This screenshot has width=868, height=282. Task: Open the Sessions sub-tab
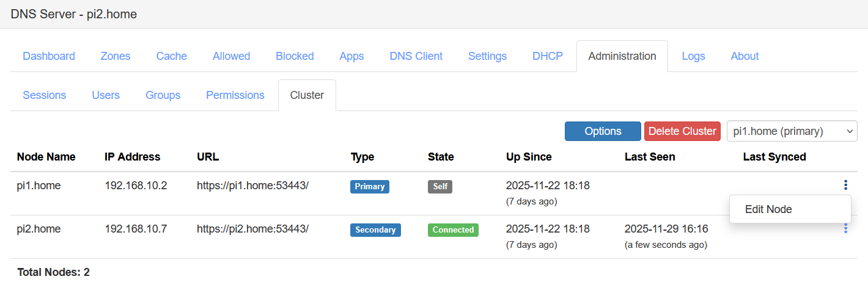[45, 95]
